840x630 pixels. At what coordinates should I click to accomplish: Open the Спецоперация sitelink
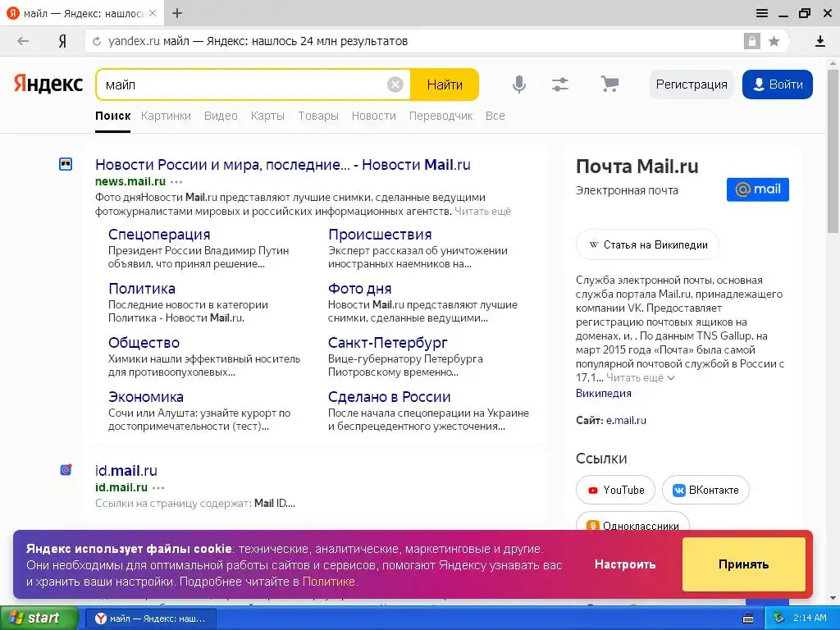[159, 234]
